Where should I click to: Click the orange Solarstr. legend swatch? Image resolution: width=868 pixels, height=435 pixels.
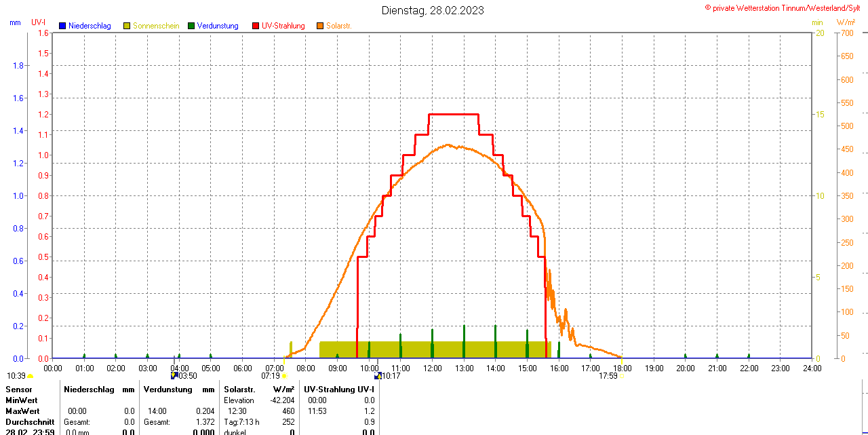click(x=320, y=26)
